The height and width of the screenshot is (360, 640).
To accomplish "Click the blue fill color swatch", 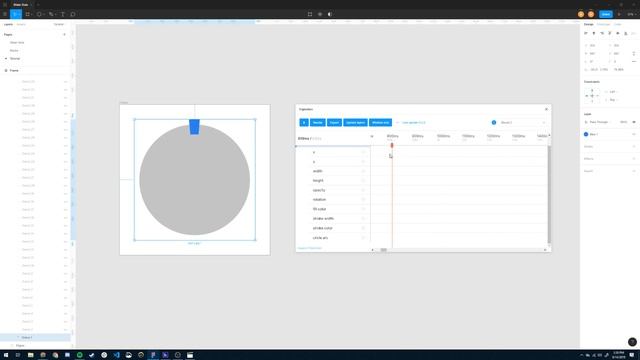I will [x=586, y=134].
